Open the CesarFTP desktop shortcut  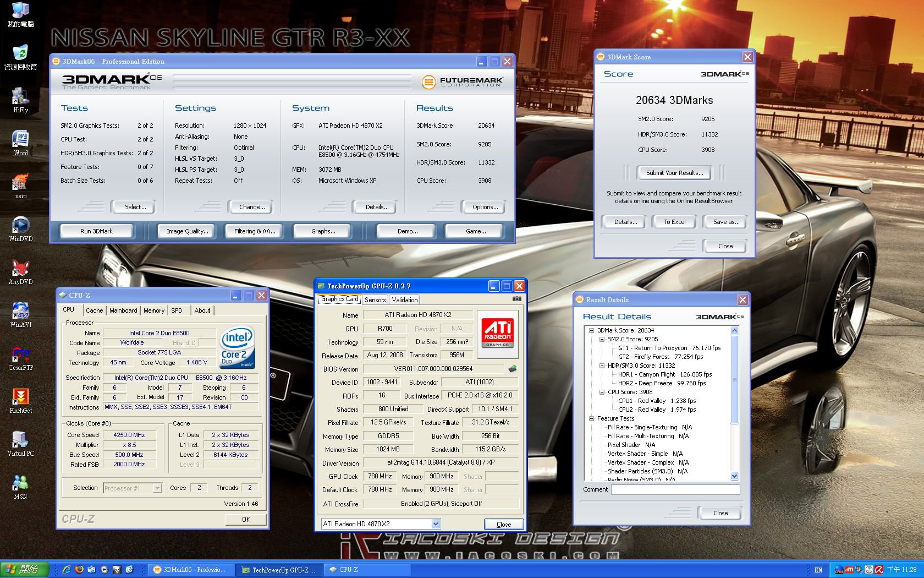click(x=20, y=358)
